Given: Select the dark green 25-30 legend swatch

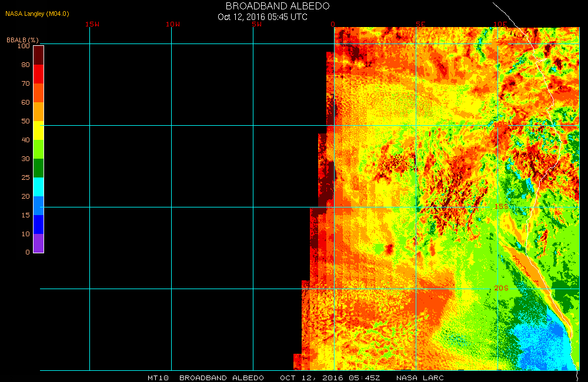Looking at the screenshot, I should [39, 168].
